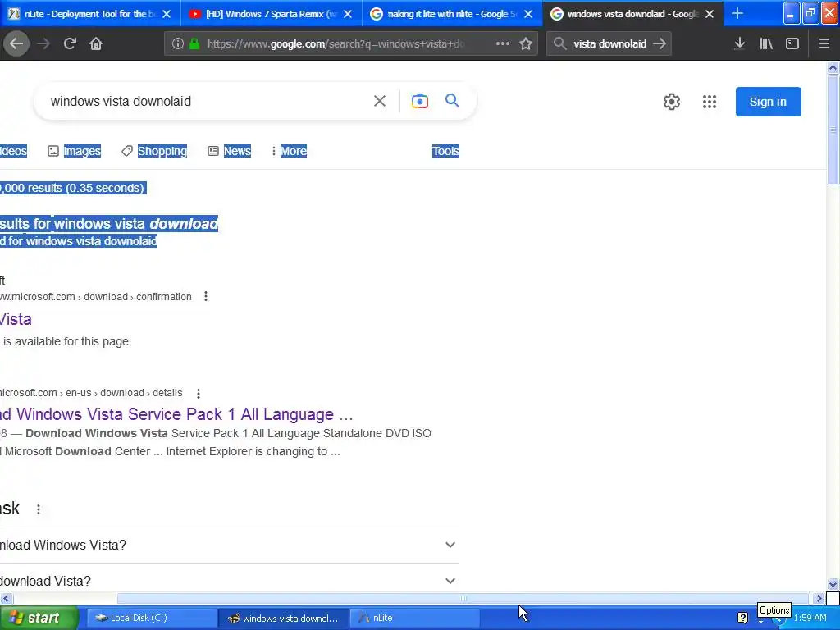Open Images search results

pos(75,151)
